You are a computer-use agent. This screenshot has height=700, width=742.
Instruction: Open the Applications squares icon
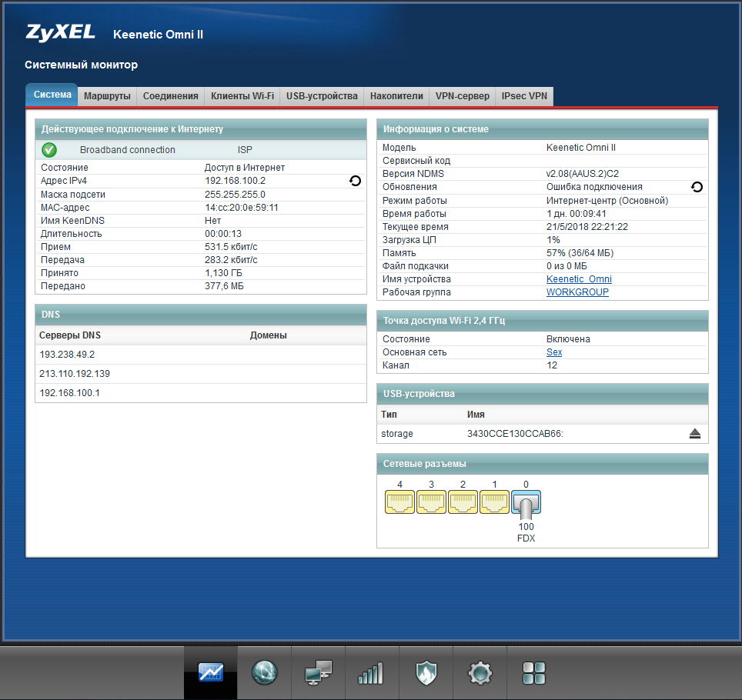[533, 672]
